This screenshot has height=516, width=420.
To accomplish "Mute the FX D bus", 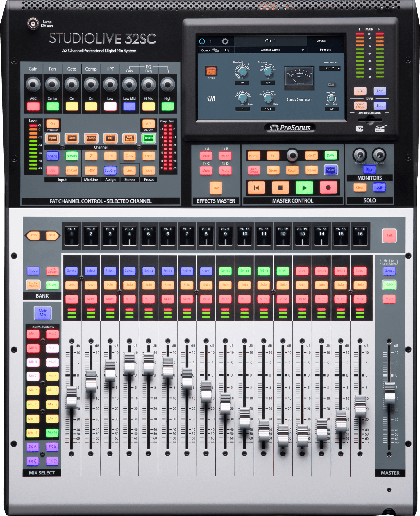I will (225, 171).
